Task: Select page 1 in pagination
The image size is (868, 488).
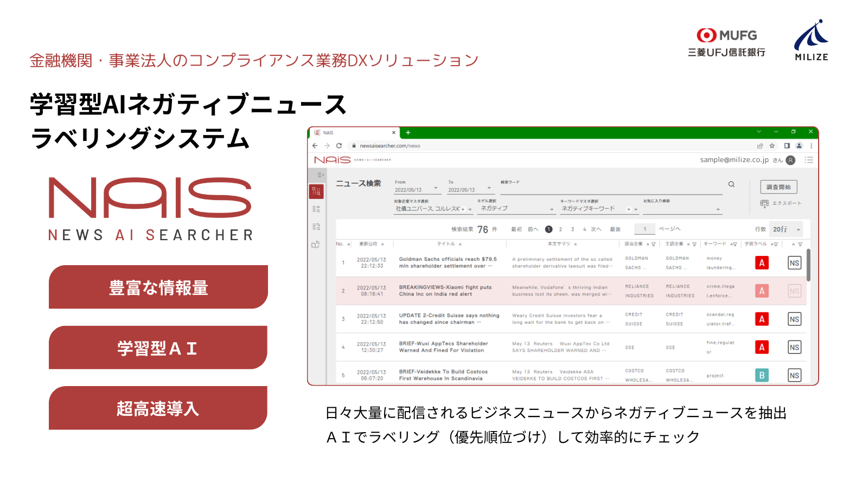Action: coord(548,229)
